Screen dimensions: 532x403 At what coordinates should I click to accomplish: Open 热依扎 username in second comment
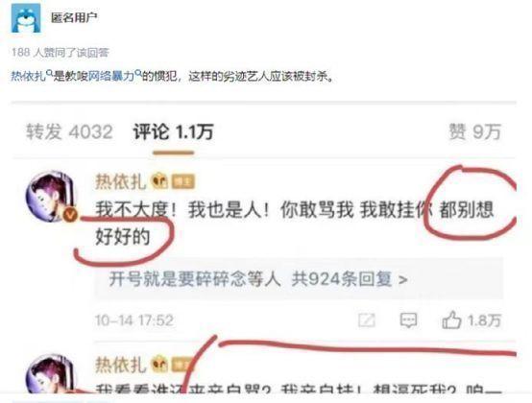pyautogui.click(x=120, y=365)
